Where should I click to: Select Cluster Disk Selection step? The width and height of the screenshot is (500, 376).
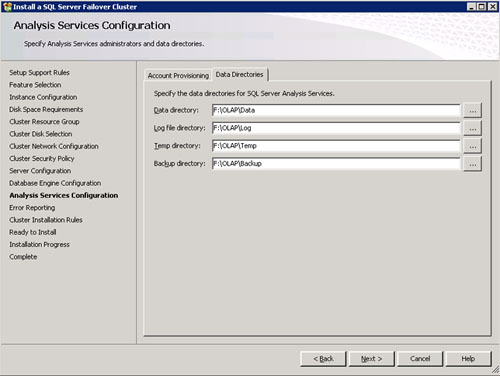coord(41,134)
